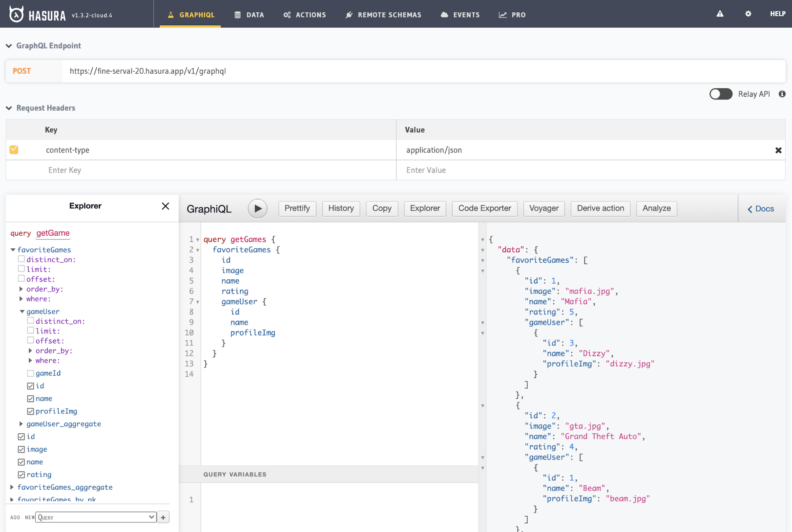
Task: Fold the "data" object in results
Action: [483, 250]
